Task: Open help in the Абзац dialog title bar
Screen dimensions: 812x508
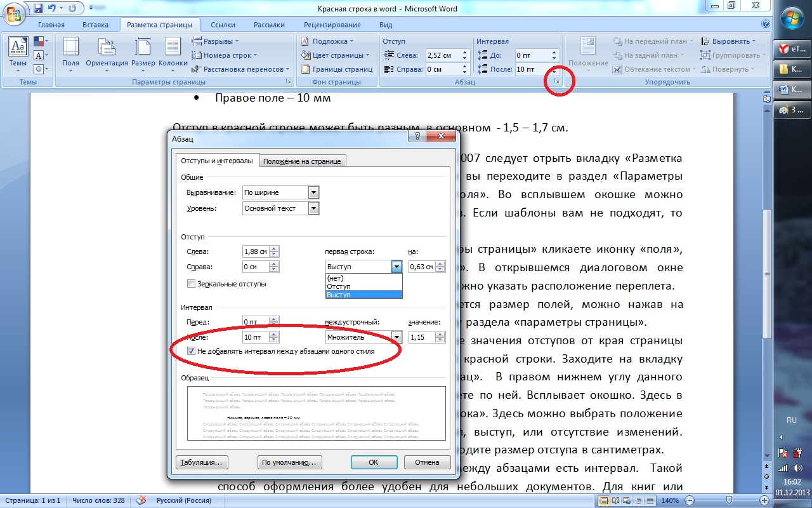Action: pos(417,137)
